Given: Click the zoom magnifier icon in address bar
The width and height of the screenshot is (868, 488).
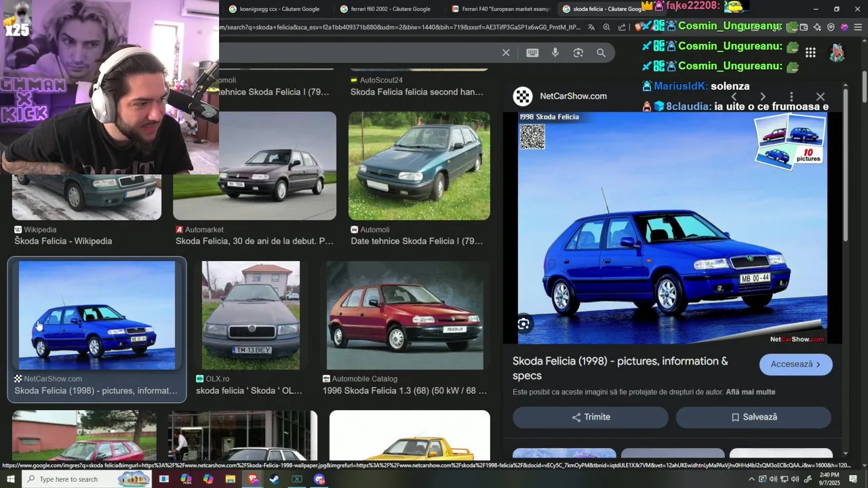Looking at the screenshot, I should point(607,28).
